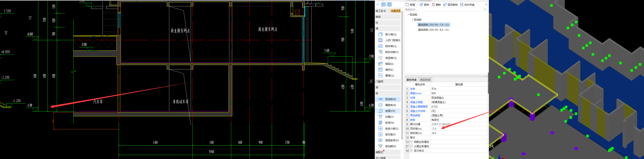This screenshot has width=644, height=159.
Task: Select the 坡道(PD) ramp tool
Action: click(388, 111)
